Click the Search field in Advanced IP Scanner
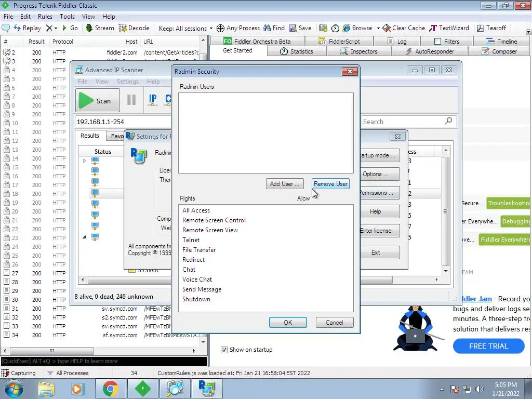Image resolution: width=532 pixels, height=399 pixels. click(x=403, y=122)
